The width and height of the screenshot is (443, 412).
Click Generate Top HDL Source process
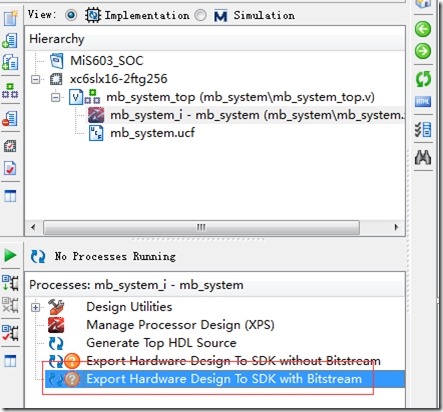point(161,343)
